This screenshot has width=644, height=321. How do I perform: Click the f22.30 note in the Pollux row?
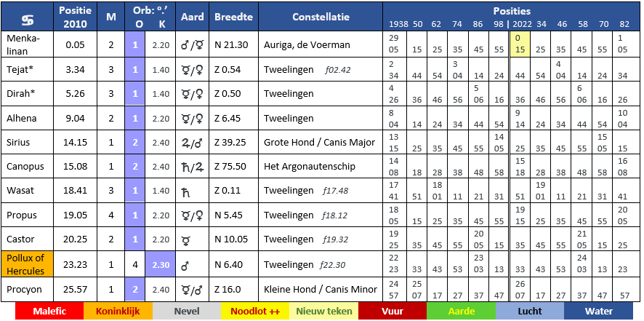[332, 265]
